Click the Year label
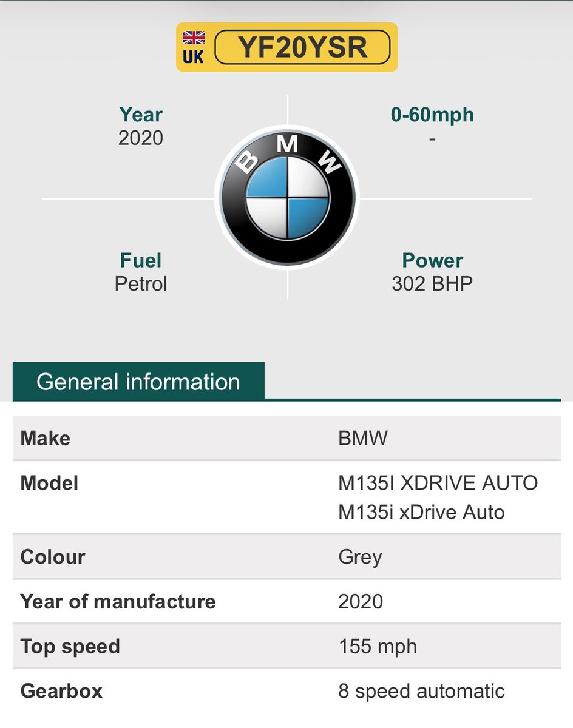573x728 pixels. 141,115
